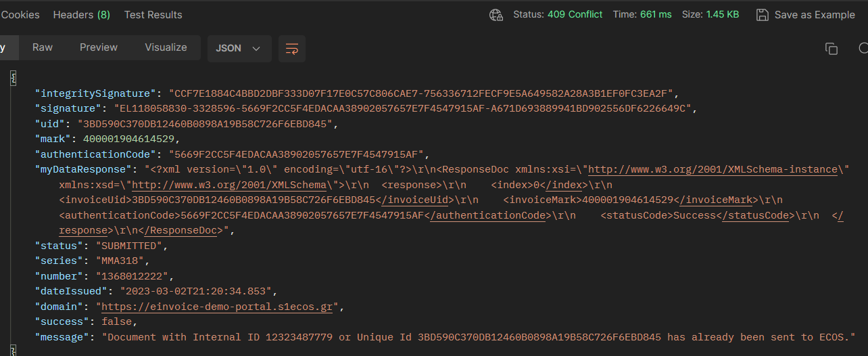868x356 pixels.
Task: Open the Headers (8) tab
Action: [x=81, y=15]
